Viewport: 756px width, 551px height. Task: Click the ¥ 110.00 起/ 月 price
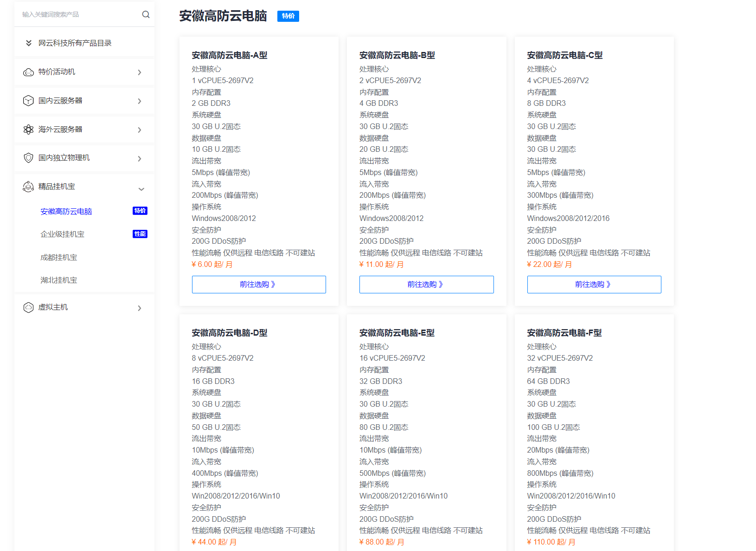pos(551,542)
